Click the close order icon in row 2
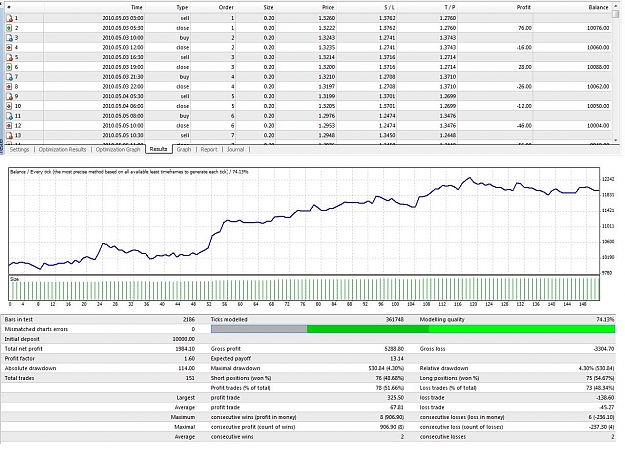 [x=10, y=28]
